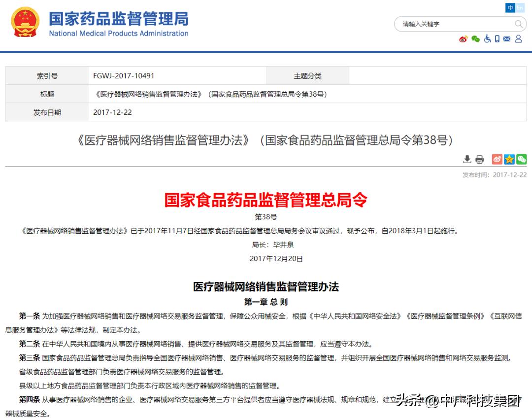532x419 pixels.
Task: Open the Weibo icon in the header
Action: [463, 38]
